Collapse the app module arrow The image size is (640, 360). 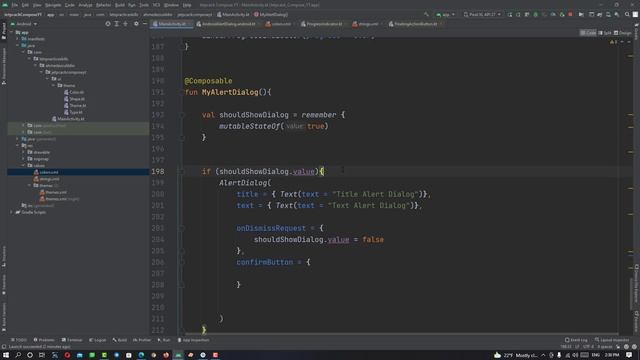12,32
